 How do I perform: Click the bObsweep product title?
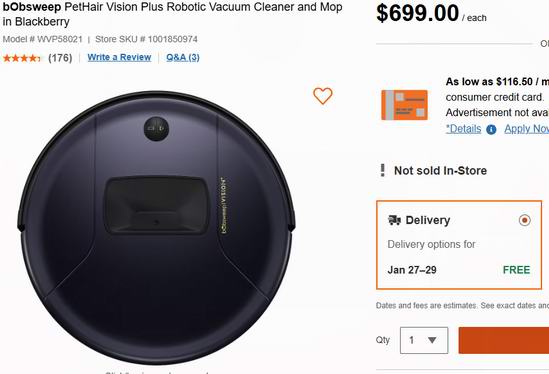coord(172,14)
